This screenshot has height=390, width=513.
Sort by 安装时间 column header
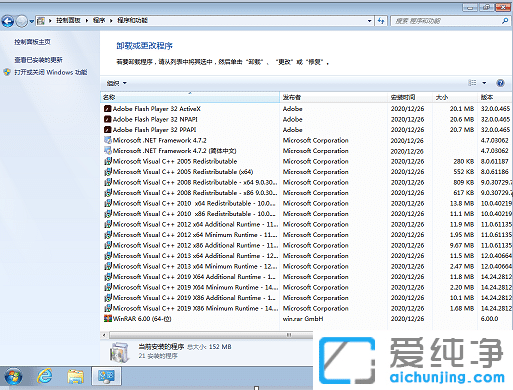(410, 97)
